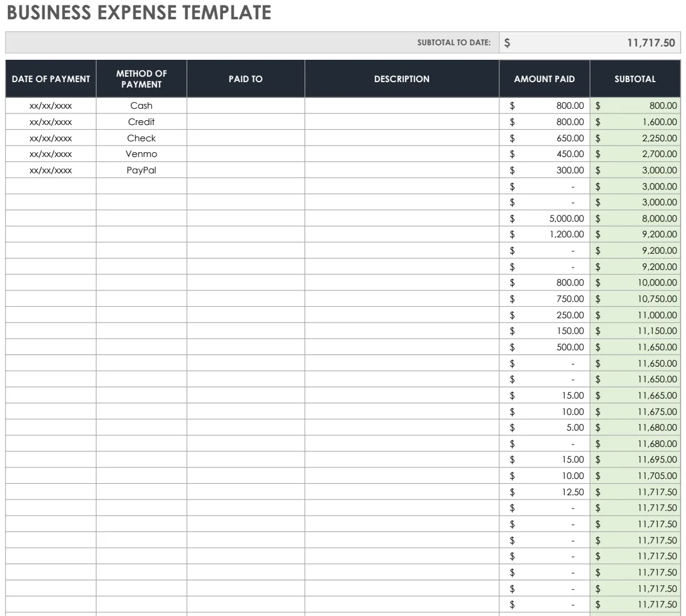Click the Business Expense Template title
This screenshot has width=686, height=616.
(139, 13)
